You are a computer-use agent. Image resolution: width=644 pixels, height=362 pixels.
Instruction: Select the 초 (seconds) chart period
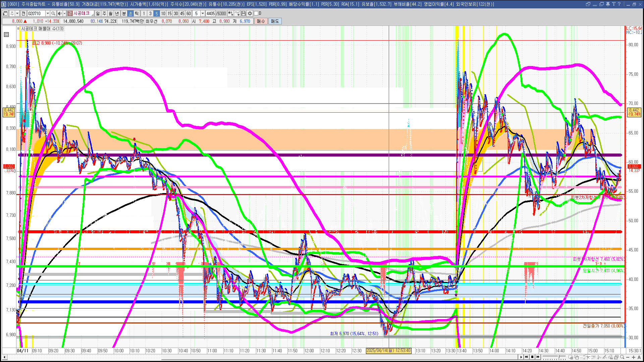tap(130, 13)
